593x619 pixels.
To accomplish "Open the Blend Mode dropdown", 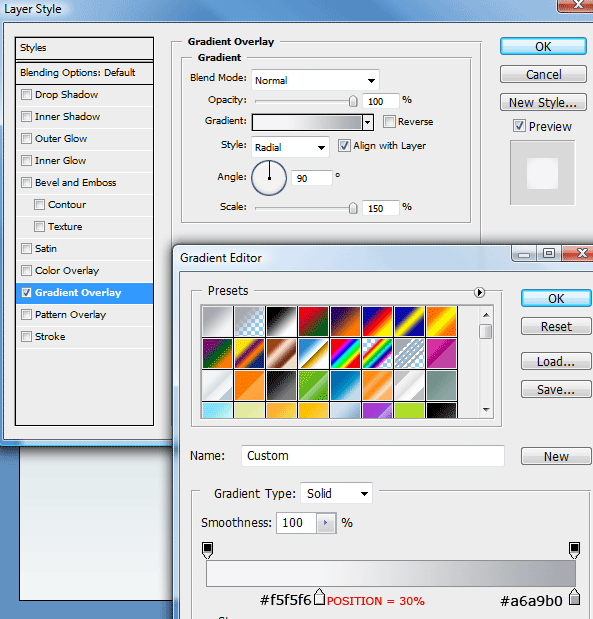I will point(315,81).
